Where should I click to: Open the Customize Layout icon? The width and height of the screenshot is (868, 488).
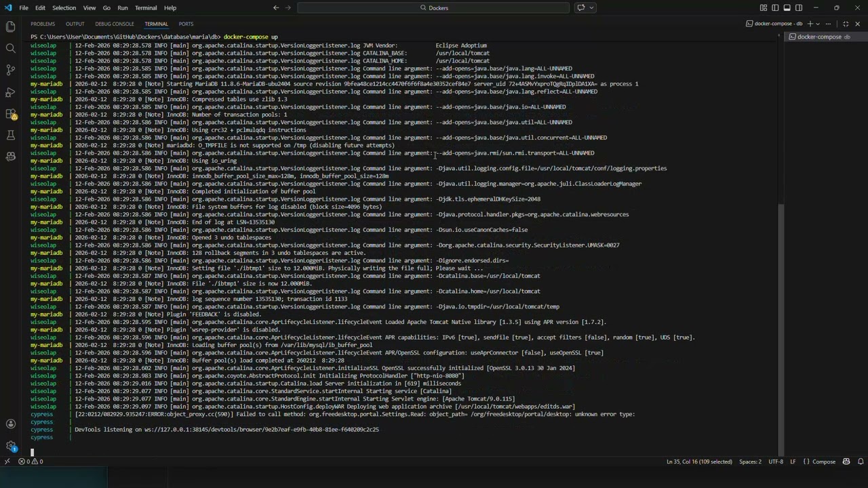(x=764, y=7)
